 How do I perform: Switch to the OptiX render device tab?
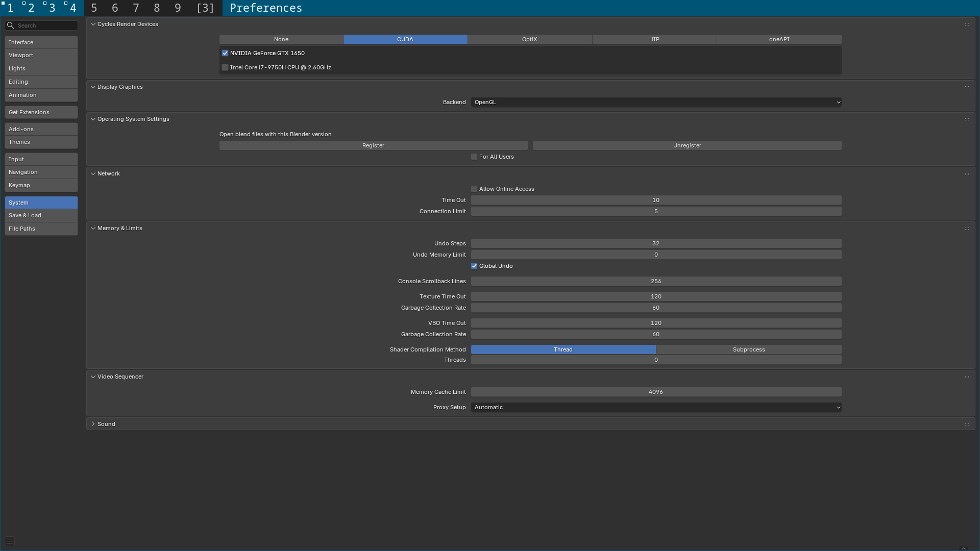530,39
